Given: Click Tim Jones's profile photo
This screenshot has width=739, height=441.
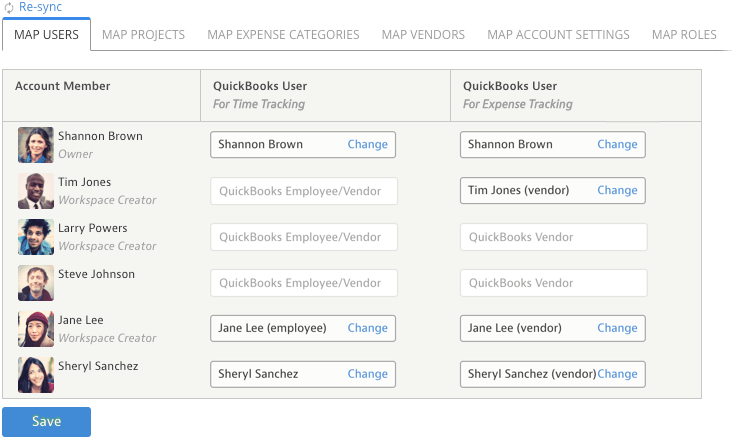Looking at the screenshot, I should point(36,191).
